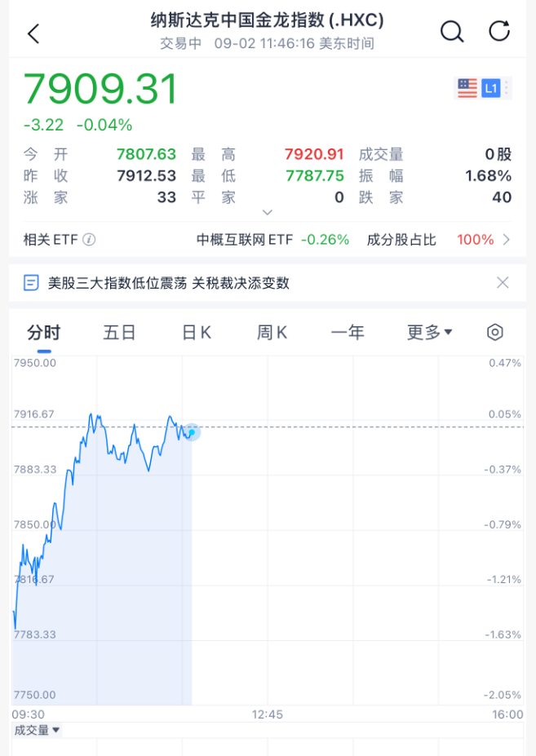Switch to 日K chart tab
Screen dimensions: 536x756
[x=197, y=333]
